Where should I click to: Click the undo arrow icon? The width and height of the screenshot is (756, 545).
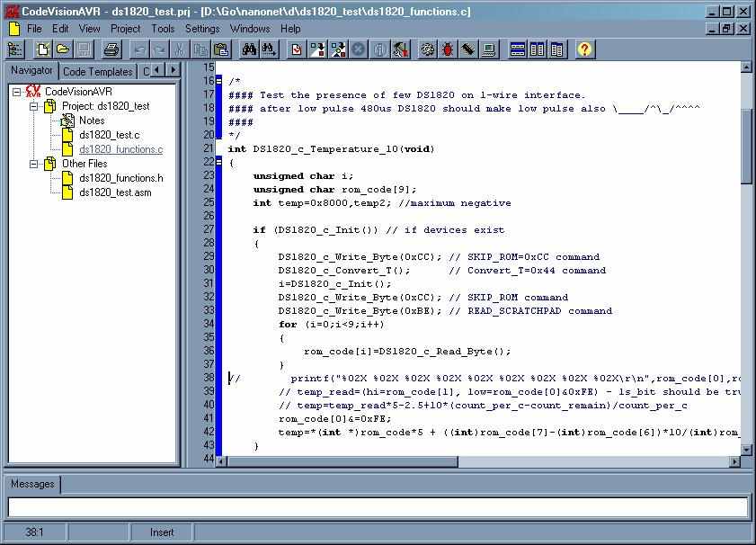[140, 49]
